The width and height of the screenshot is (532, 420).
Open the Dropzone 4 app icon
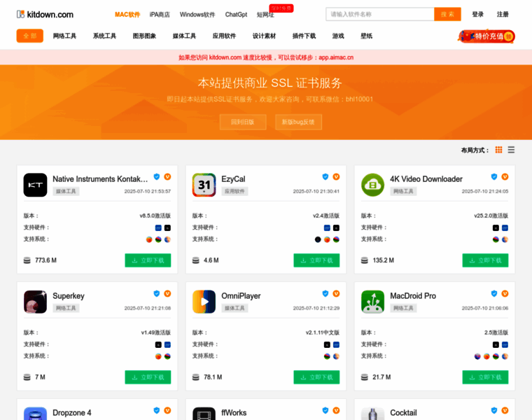(x=35, y=414)
